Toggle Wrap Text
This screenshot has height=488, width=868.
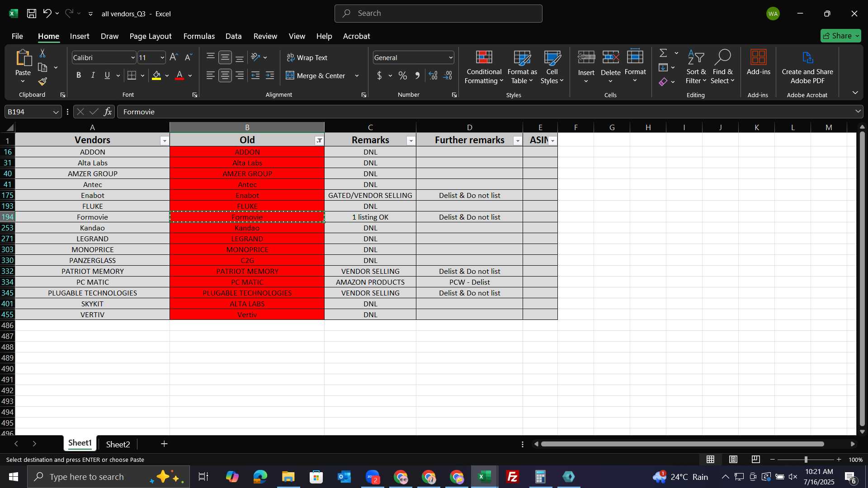click(307, 57)
